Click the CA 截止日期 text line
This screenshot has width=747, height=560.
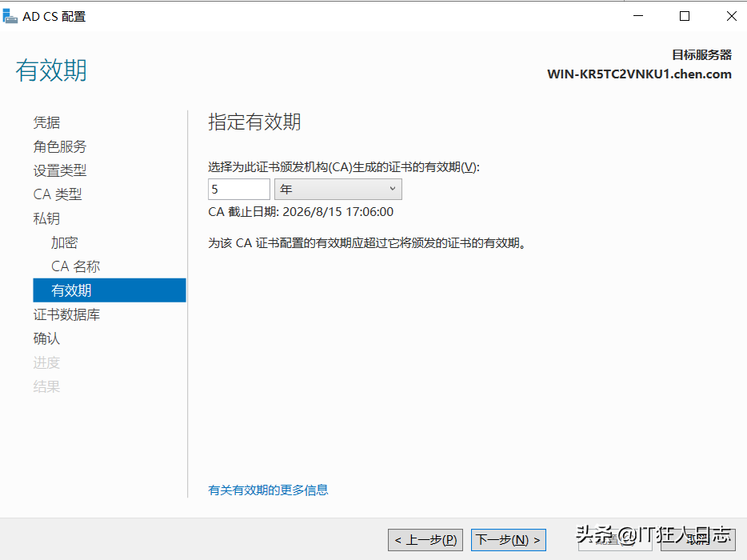coord(301,212)
